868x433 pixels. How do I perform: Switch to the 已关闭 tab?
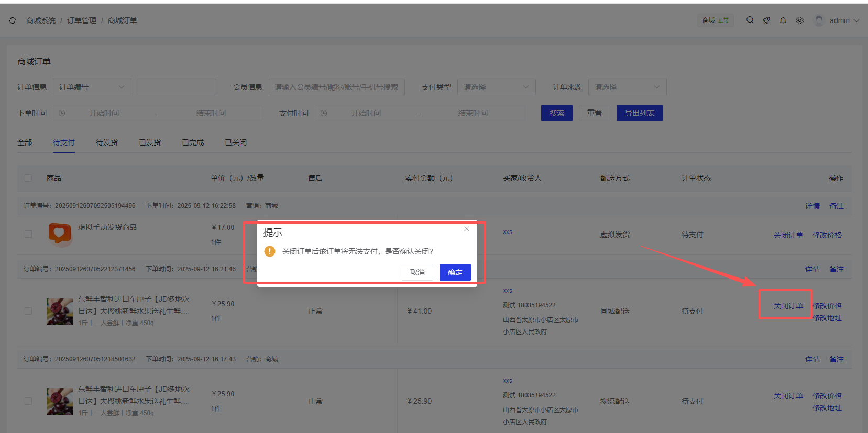[236, 142]
